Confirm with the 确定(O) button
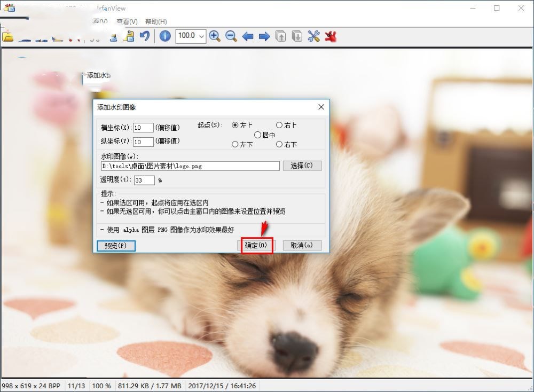Viewport: 534px width, 392px height. click(x=256, y=245)
